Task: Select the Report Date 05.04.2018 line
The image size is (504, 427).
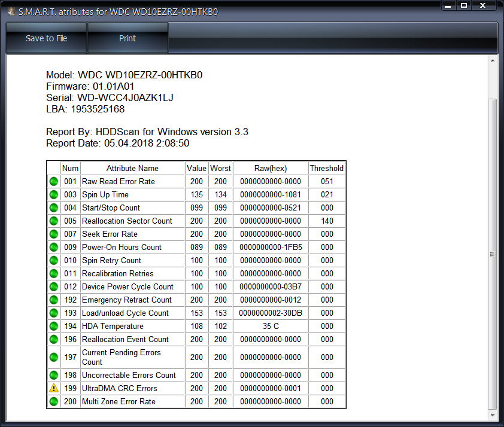Action: pos(118,143)
